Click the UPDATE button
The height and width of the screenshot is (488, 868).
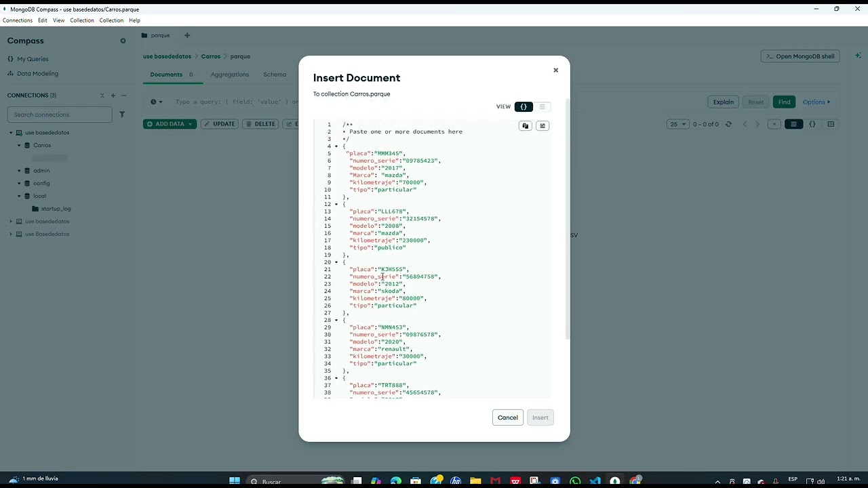coord(219,124)
